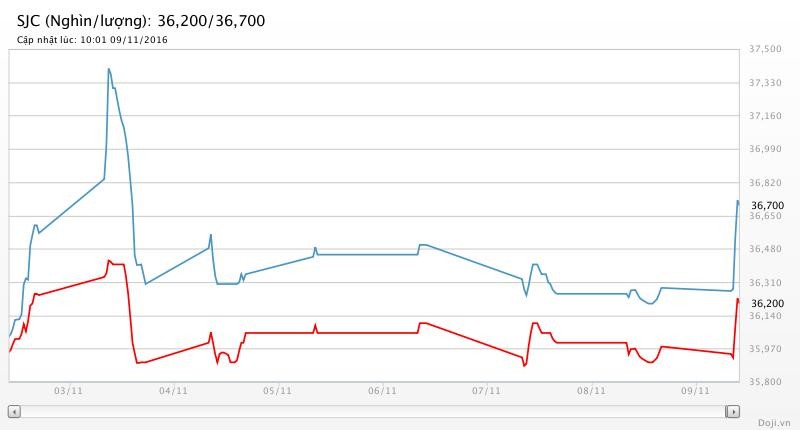This screenshot has width=800, height=430.
Task: Select the 04/11 date on the axis
Action: (x=173, y=392)
